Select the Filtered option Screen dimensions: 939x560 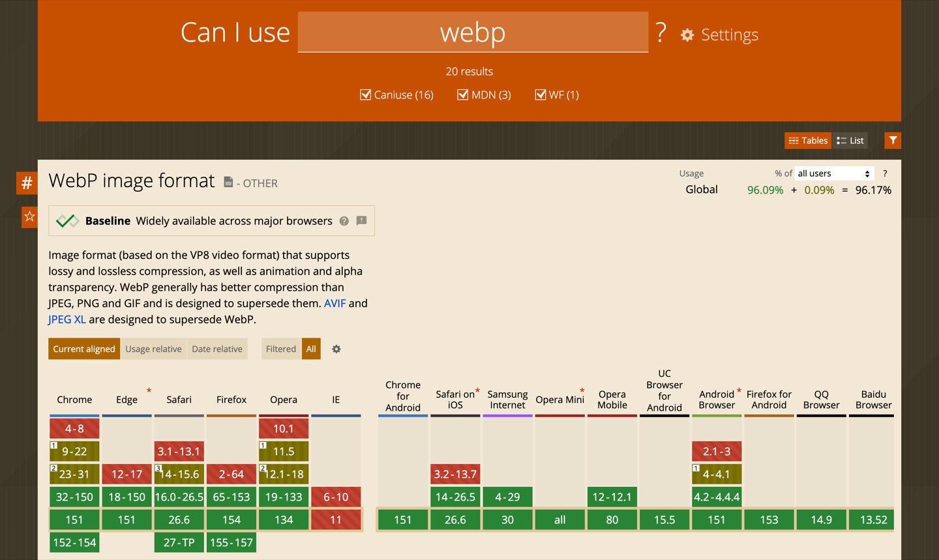pyautogui.click(x=281, y=349)
